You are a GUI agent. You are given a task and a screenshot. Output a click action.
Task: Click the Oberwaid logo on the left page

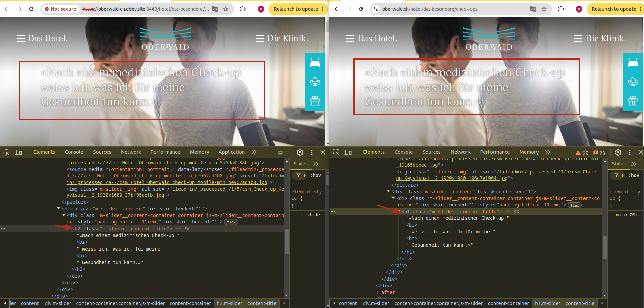coord(165,39)
